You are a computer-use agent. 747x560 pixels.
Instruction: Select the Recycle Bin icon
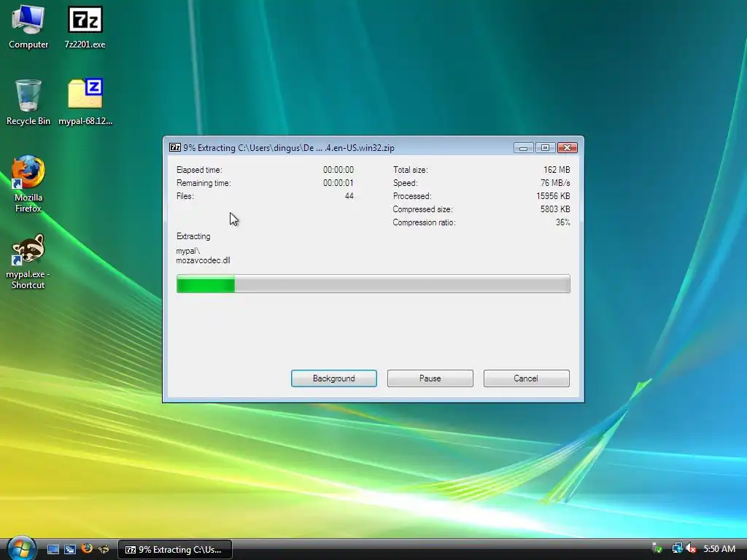click(28, 102)
